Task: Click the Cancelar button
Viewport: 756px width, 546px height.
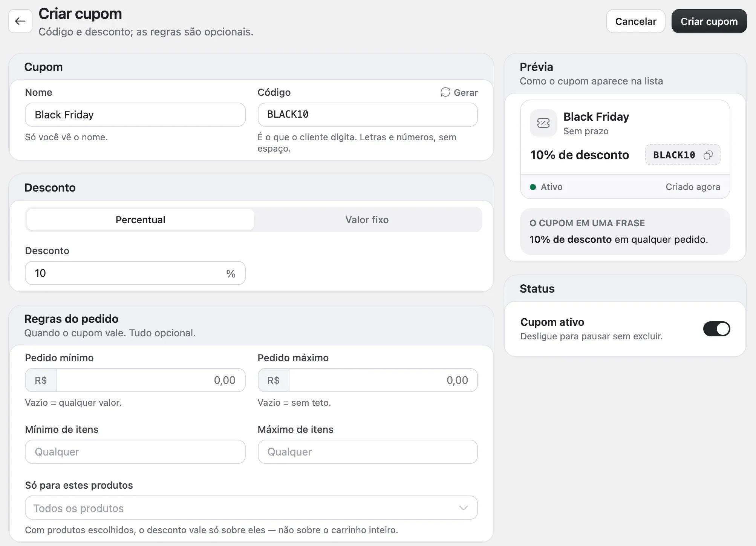Action: pyautogui.click(x=635, y=21)
